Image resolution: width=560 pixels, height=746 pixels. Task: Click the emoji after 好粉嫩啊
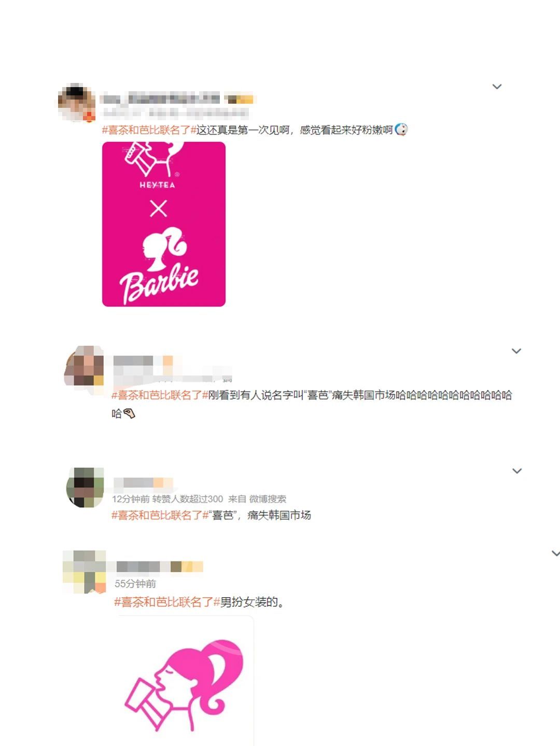tap(401, 130)
